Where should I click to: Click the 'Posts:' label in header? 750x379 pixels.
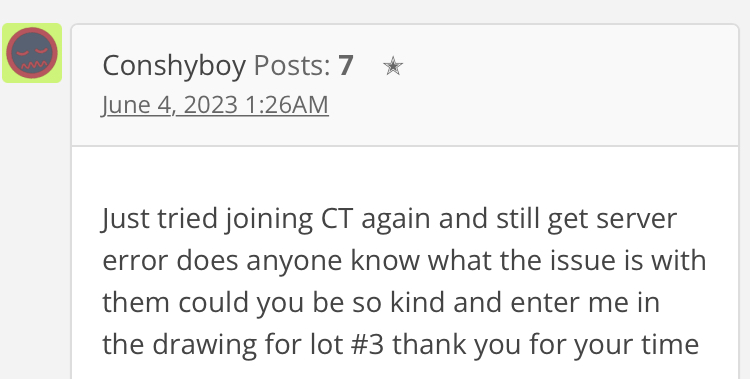[x=292, y=66]
